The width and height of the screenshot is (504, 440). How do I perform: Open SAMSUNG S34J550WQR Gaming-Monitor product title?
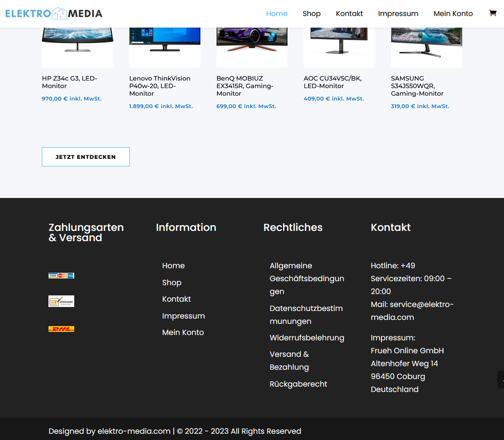[417, 86]
